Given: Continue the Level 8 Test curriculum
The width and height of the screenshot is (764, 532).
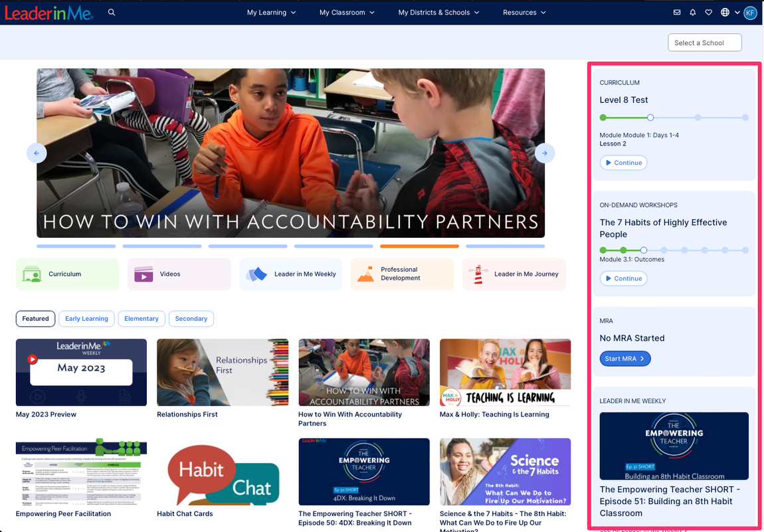Looking at the screenshot, I should [623, 162].
